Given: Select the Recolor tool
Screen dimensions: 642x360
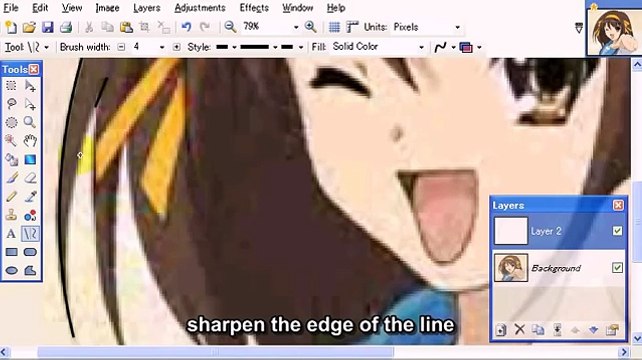Looking at the screenshot, I should coord(30,215).
